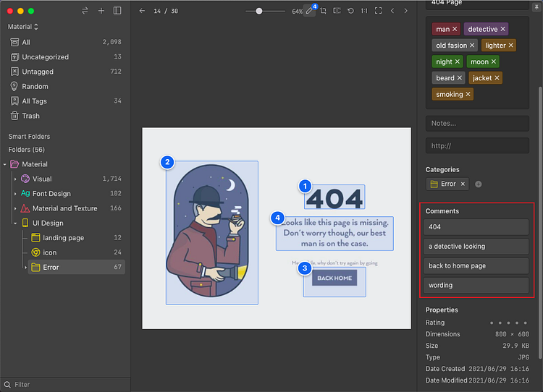
Task: Collapse the UI Design folder
Action: coord(15,223)
